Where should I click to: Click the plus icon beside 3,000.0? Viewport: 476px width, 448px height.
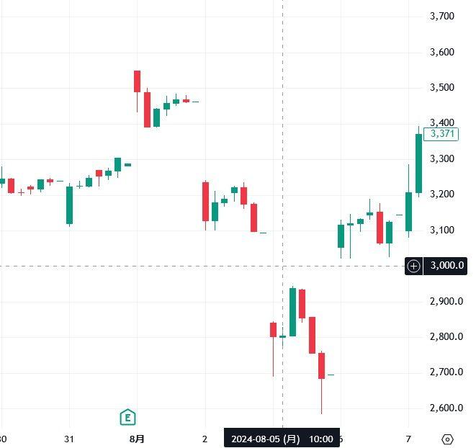click(414, 266)
